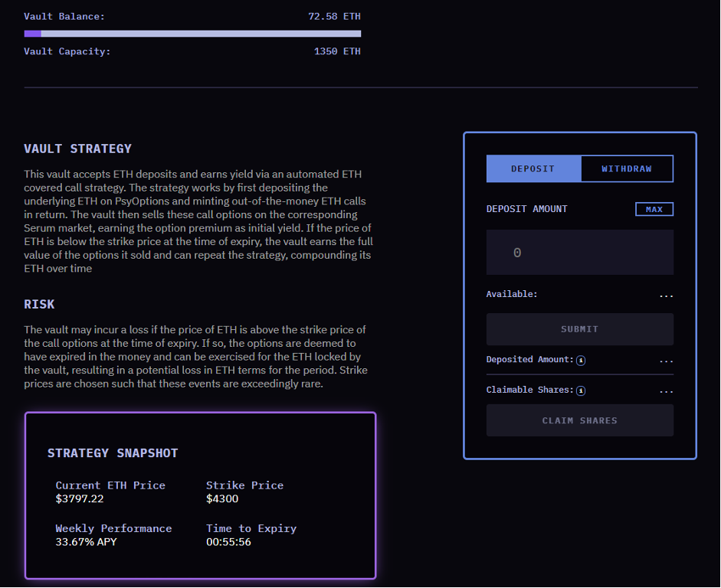This screenshot has height=588, width=721.
Task: Click the info icon beside Deposited Amount
Action: pos(581,361)
